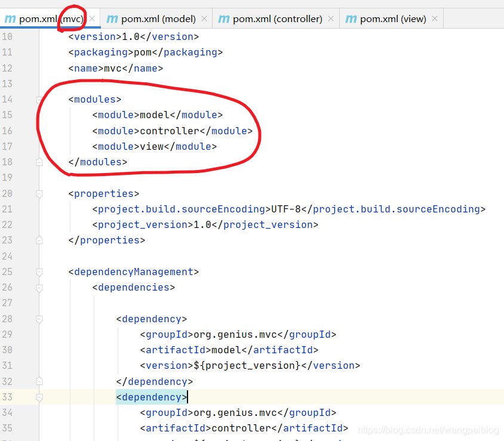Click artifactId value 'controller' on line 35
The image size is (504, 441).
coord(241,428)
